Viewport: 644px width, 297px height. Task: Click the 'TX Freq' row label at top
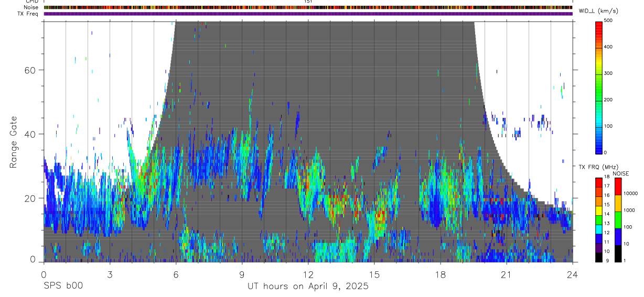click(28, 14)
